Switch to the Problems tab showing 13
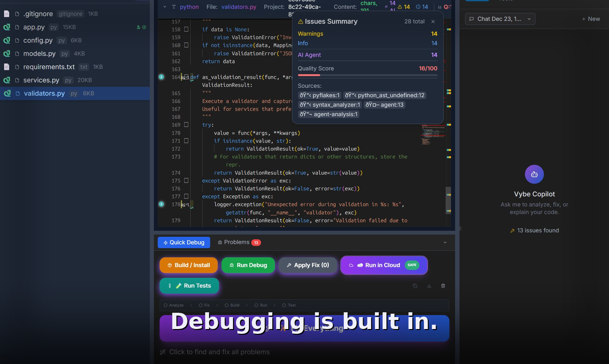 [239, 242]
